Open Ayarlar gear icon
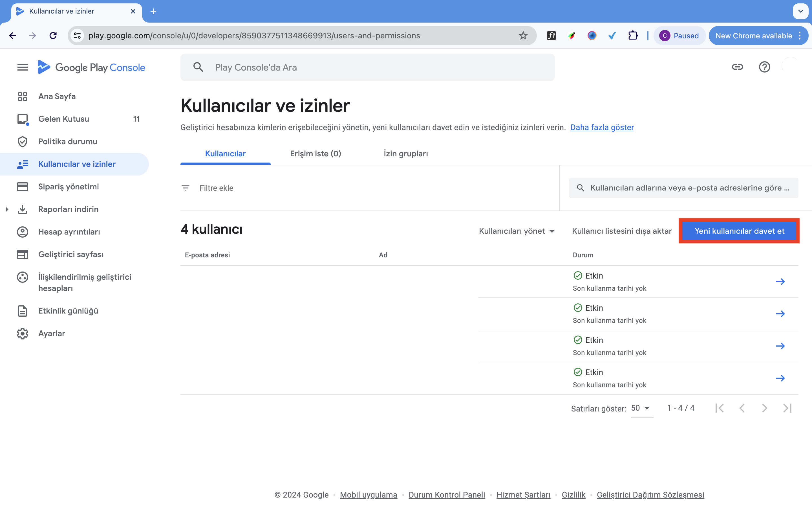Screen dimensions: 812x508 click(23, 333)
